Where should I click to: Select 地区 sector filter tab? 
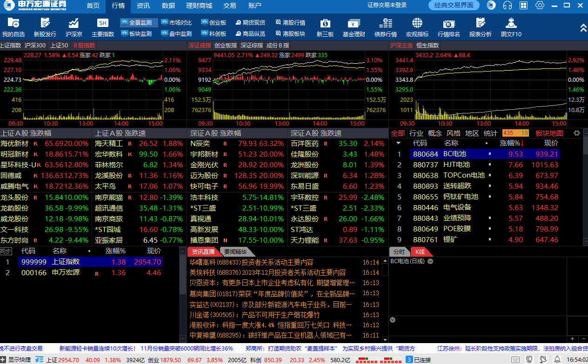(x=472, y=133)
